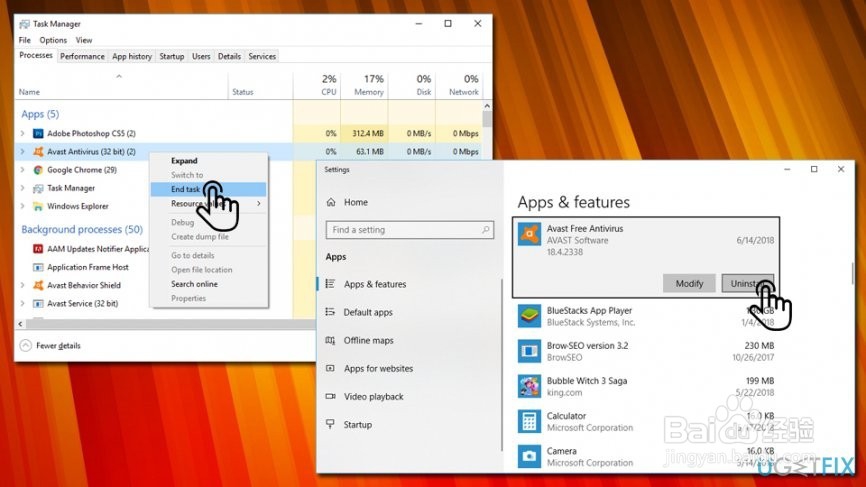Expand the Adobe Photoshop CS5 process group
The image size is (866, 487).
[23, 133]
